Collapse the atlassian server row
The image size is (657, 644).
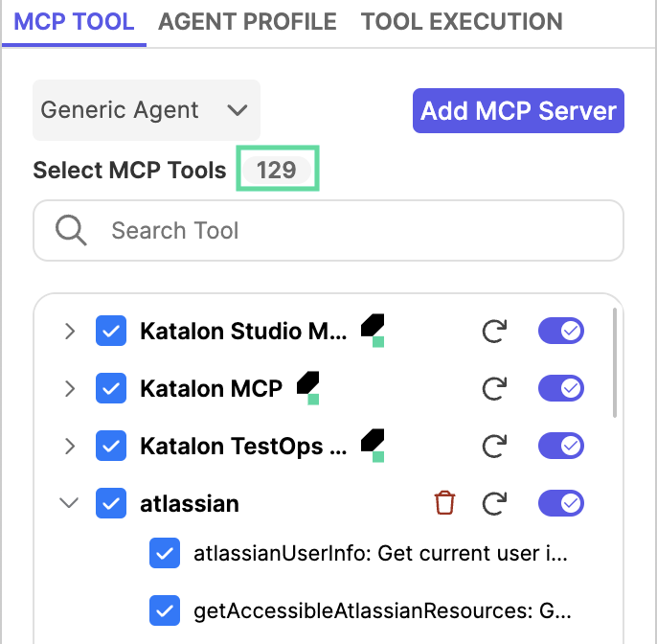[x=69, y=502]
